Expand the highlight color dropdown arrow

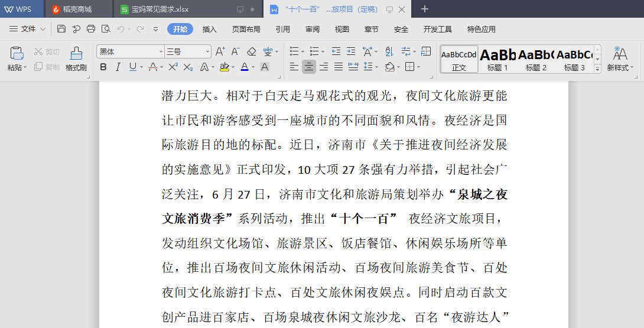(x=233, y=67)
